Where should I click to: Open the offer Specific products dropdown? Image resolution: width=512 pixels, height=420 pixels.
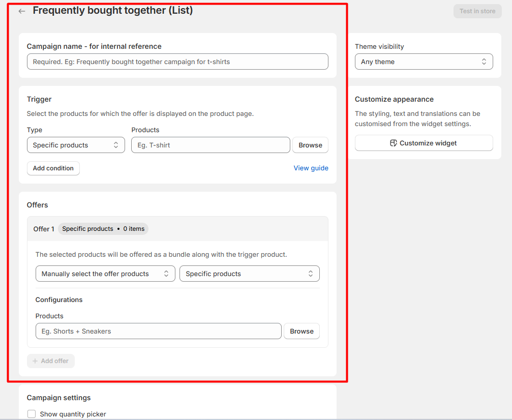250,274
